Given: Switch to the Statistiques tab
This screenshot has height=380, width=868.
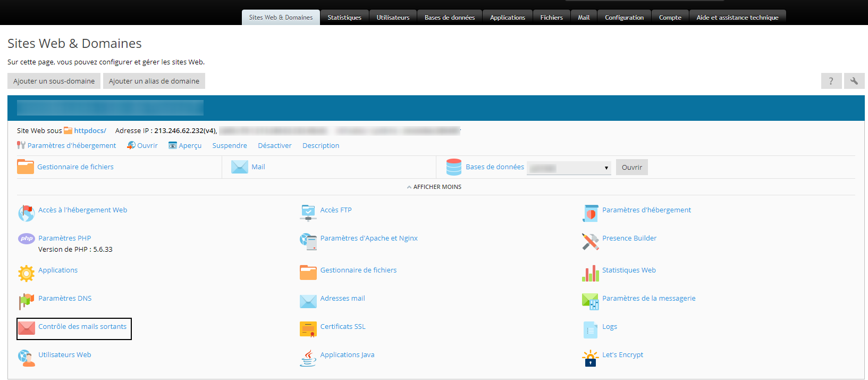Looking at the screenshot, I should 344,18.
